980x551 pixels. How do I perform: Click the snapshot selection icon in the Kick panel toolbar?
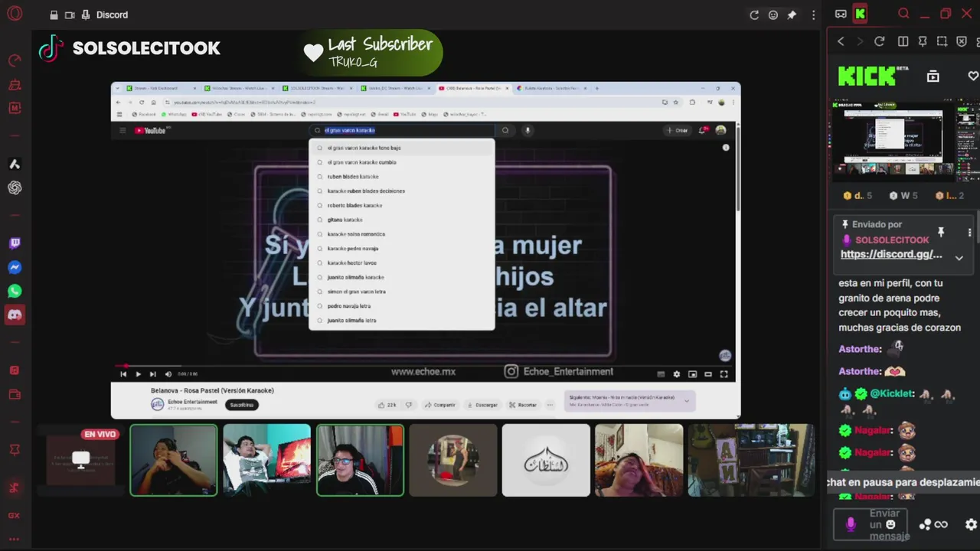coord(942,41)
